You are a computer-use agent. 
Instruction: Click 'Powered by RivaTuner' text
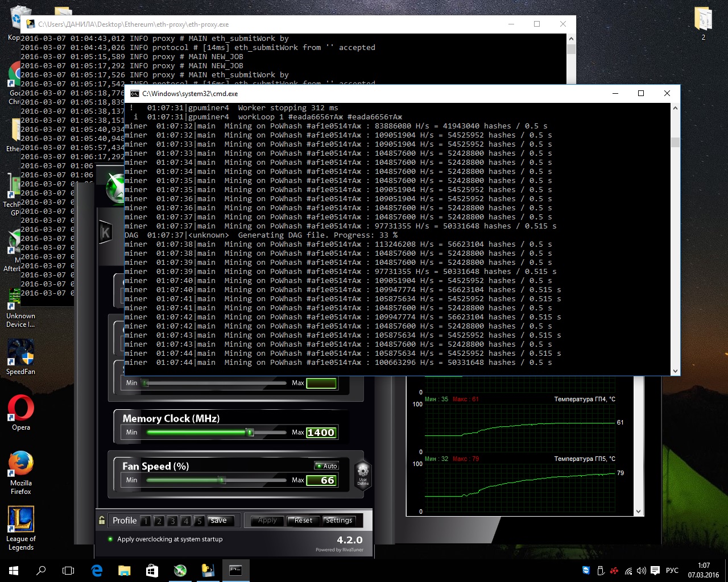(340, 550)
